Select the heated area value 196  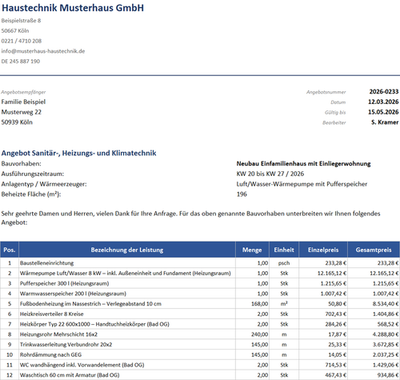242,194
